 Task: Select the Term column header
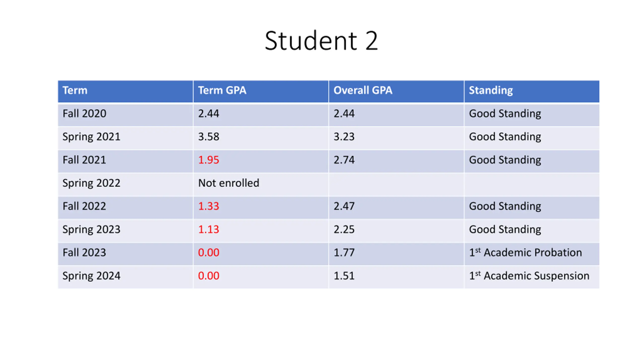point(125,91)
